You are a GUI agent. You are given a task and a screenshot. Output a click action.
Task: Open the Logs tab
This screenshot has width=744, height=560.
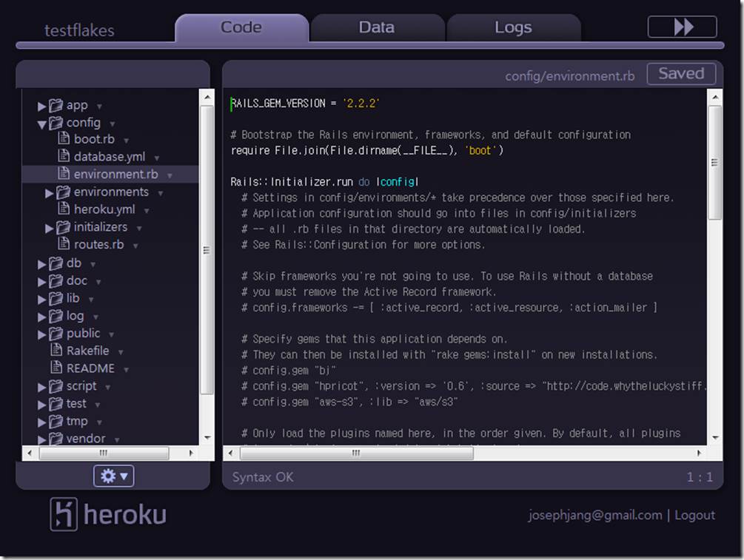click(513, 27)
